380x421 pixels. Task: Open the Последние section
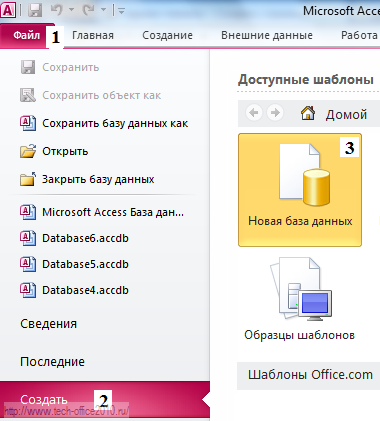52,362
